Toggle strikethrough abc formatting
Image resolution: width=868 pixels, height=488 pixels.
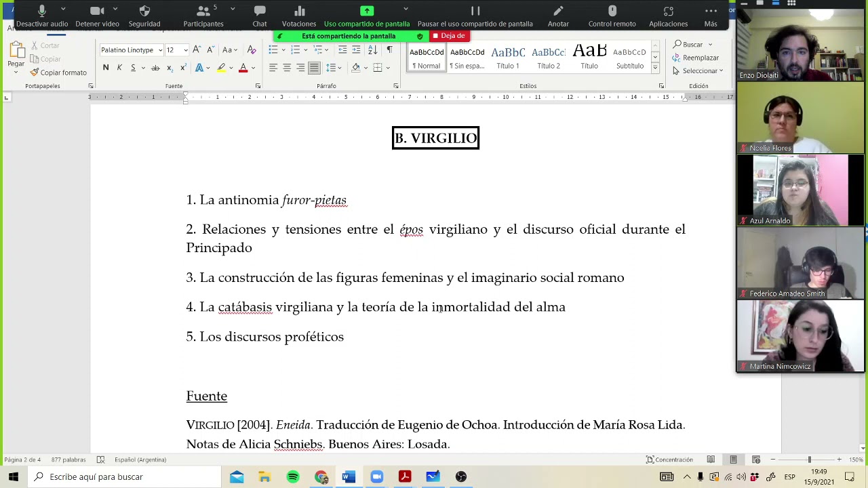point(155,68)
